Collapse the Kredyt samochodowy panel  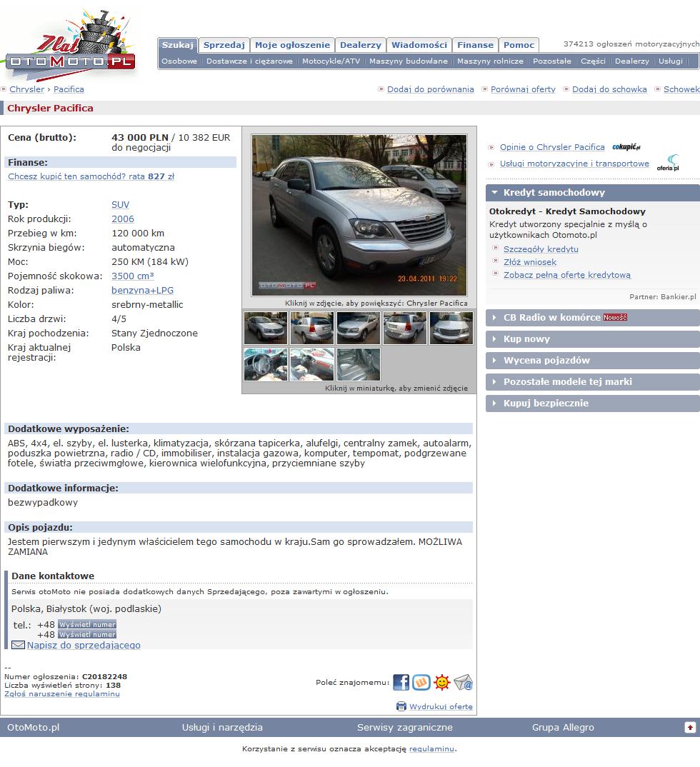tap(494, 193)
